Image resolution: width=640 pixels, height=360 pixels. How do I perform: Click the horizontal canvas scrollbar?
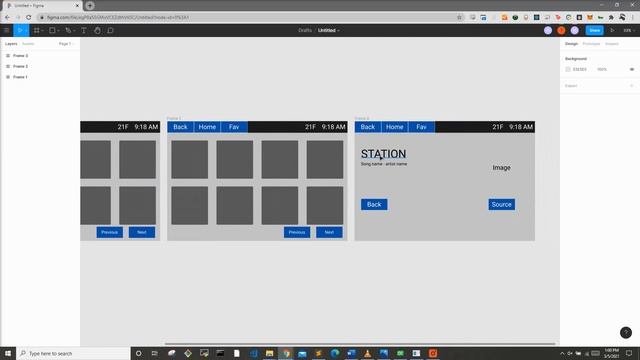[x=360, y=344]
